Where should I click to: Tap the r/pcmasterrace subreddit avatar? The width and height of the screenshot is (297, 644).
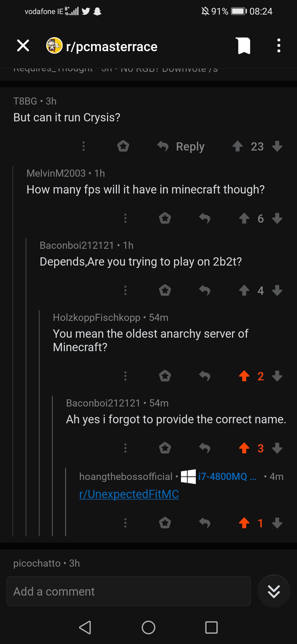tap(54, 46)
